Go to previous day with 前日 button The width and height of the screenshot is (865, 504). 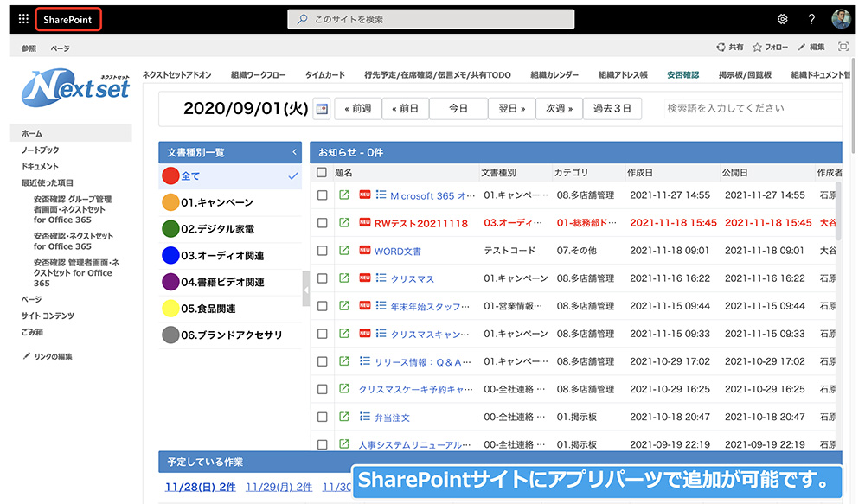point(406,109)
